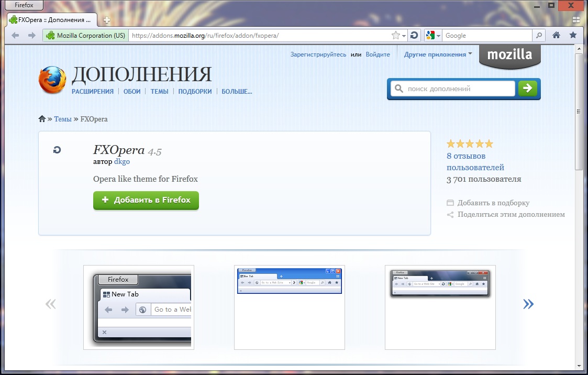
Task: Open the Firefox application menu button
Action: pyautogui.click(x=24, y=5)
